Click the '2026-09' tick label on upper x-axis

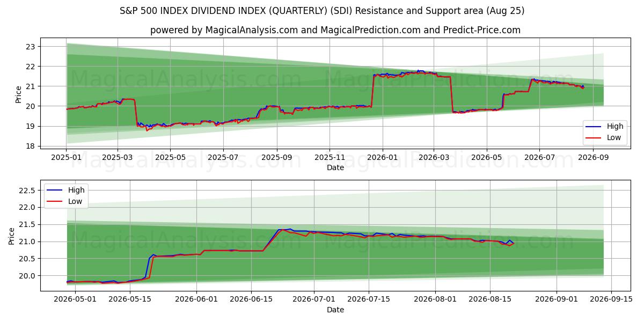[592, 158]
